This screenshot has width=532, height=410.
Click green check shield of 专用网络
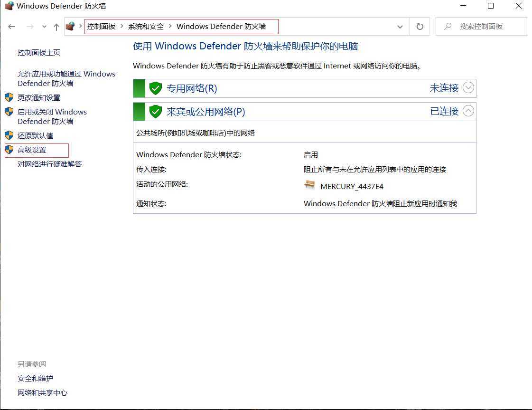[x=155, y=88]
